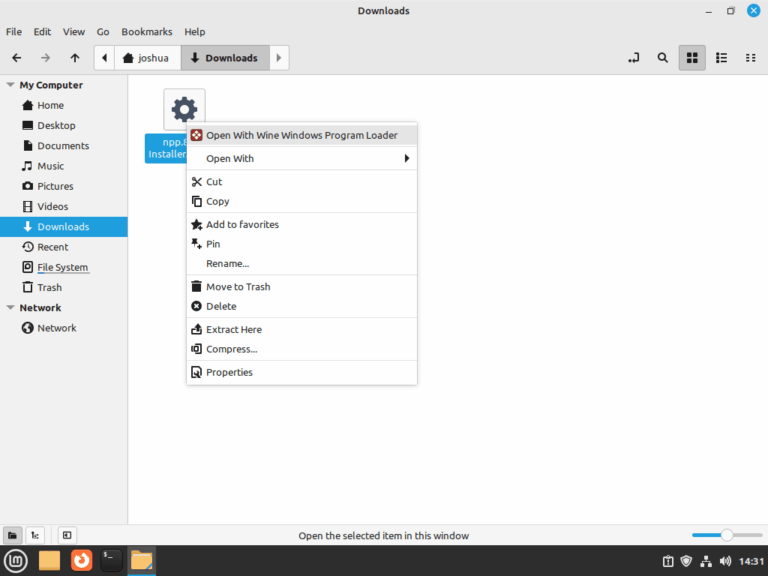The height and width of the screenshot is (576, 768).
Task: Click the back navigation arrow
Action: (16, 58)
